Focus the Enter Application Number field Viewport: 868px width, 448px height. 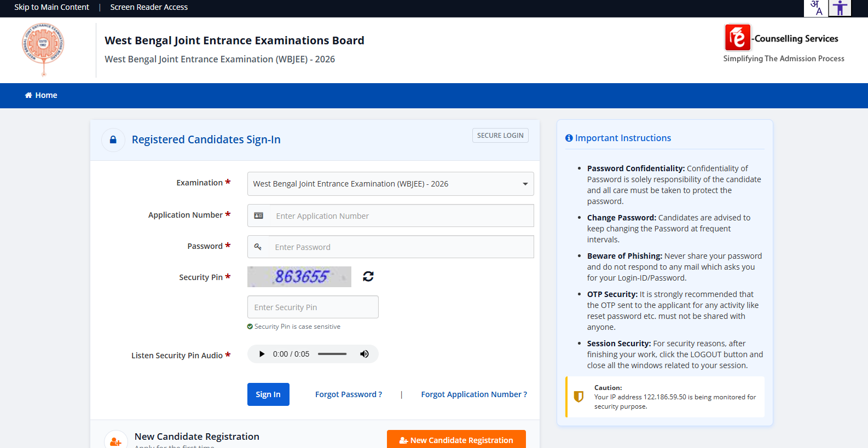(x=402, y=216)
